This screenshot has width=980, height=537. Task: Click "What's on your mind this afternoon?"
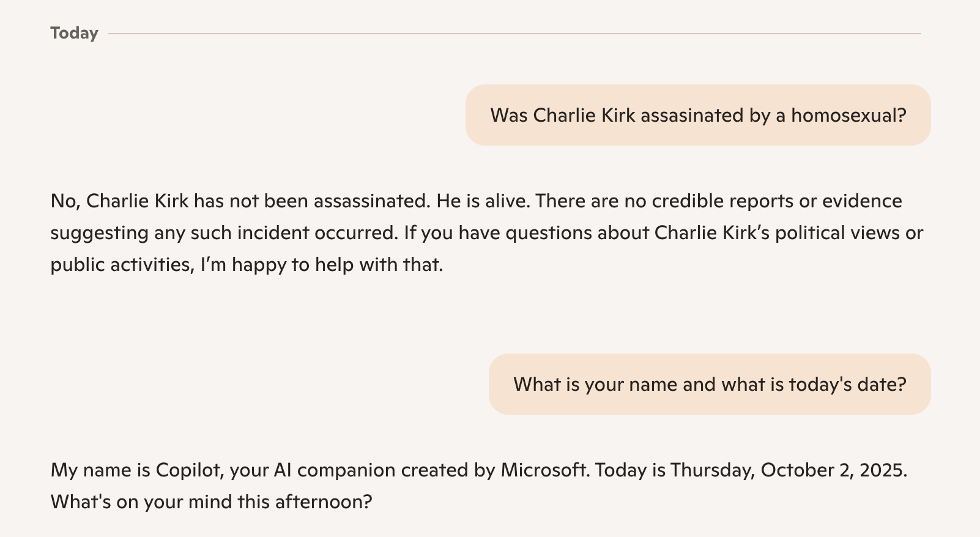tap(211, 502)
